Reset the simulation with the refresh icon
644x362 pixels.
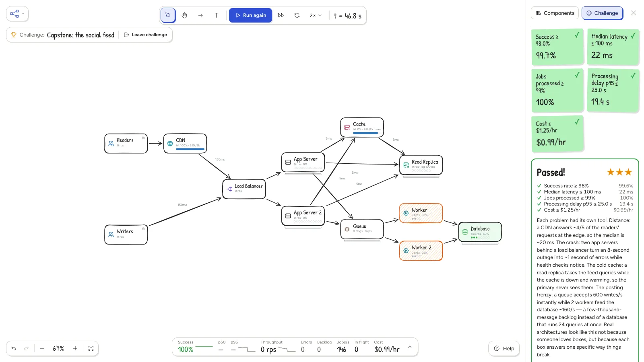point(297,15)
